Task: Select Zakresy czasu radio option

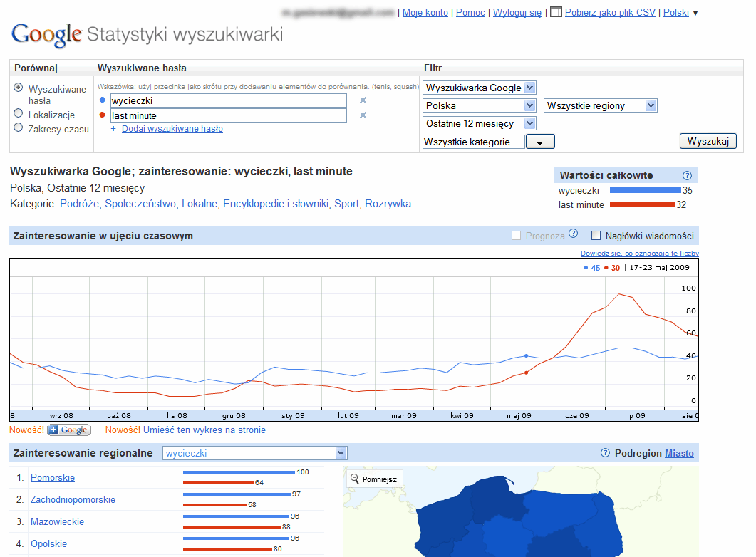Action: tap(19, 127)
